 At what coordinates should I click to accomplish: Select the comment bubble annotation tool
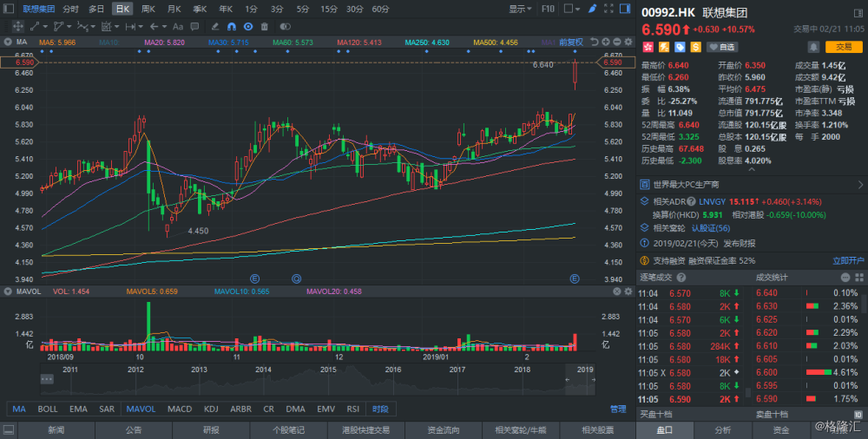click(194, 26)
